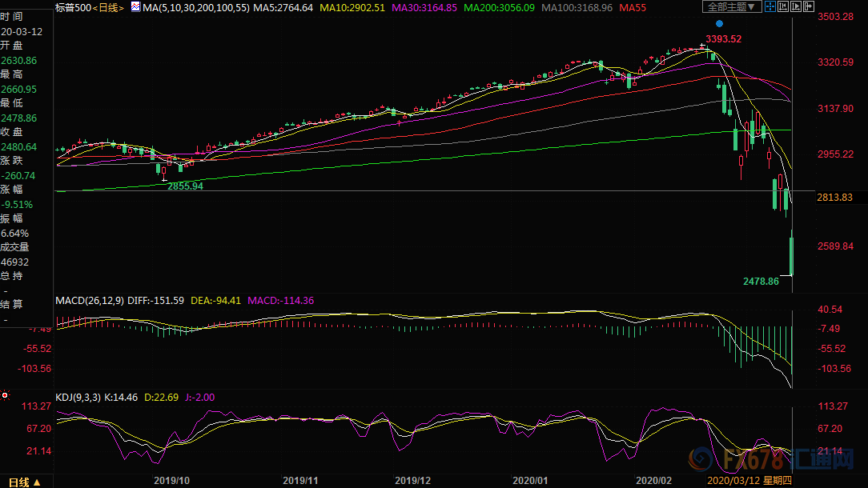Click the 2813.83 price level on right axis
868x488 pixels.
pos(834,198)
